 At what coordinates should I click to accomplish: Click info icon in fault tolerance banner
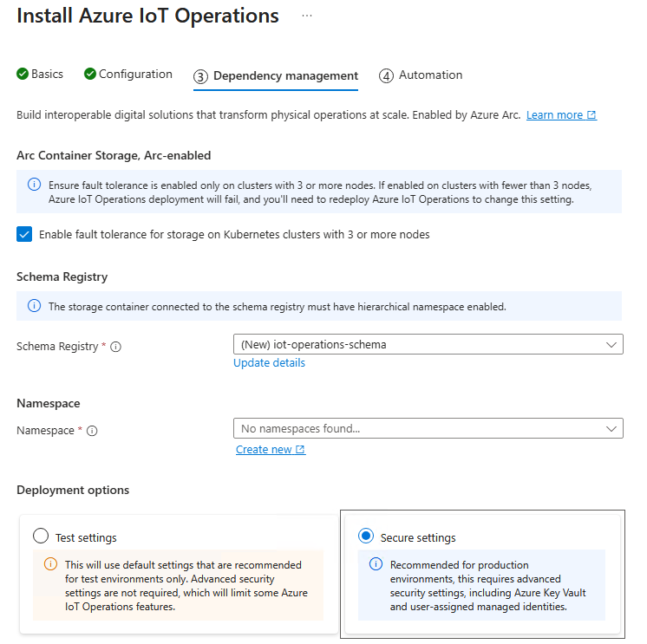pyautogui.click(x=34, y=185)
